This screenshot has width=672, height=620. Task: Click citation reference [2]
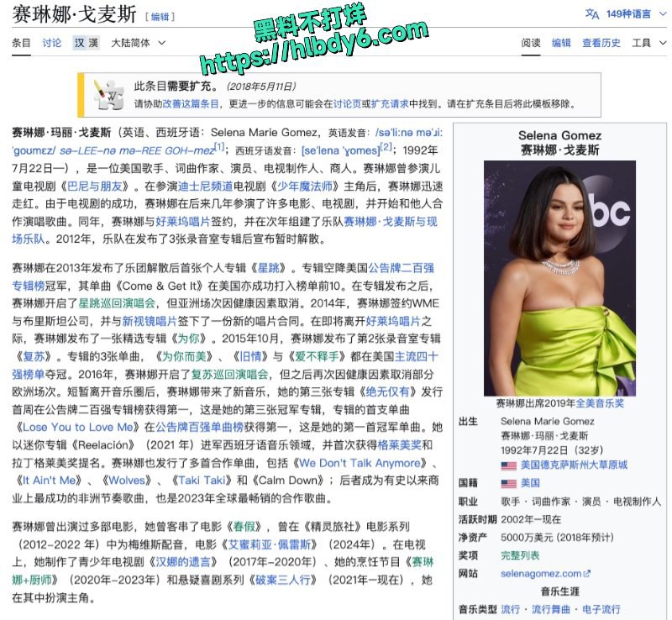point(386,147)
